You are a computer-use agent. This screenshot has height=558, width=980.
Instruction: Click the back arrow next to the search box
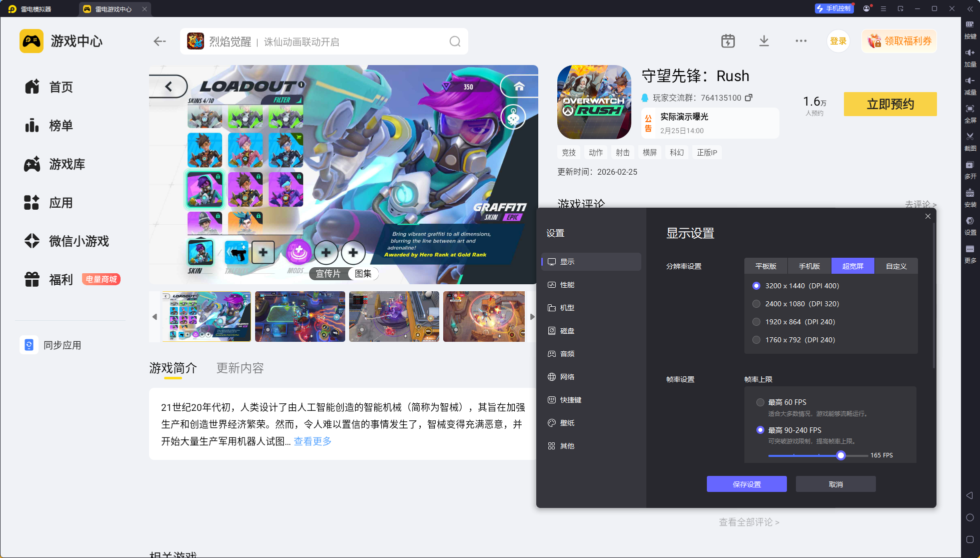point(160,42)
